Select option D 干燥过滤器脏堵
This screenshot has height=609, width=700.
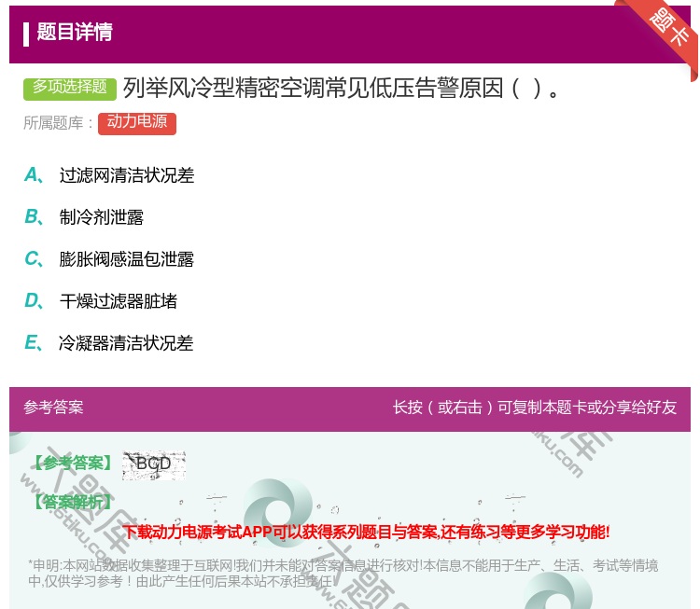click(101, 300)
